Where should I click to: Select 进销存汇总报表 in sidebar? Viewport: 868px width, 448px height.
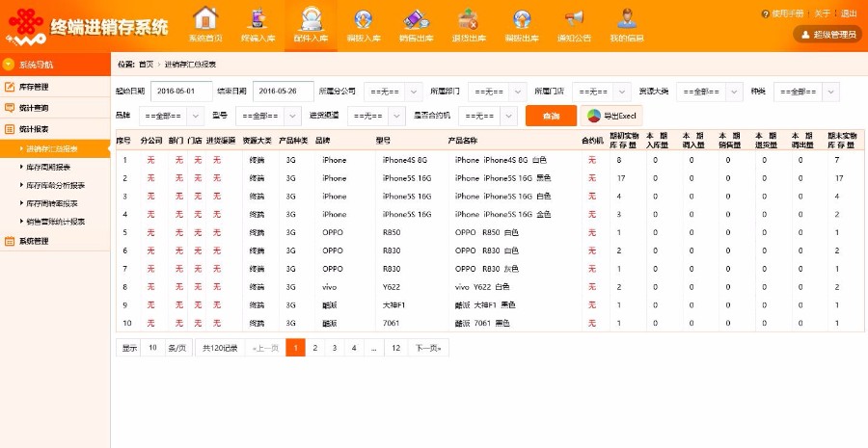pos(51,148)
